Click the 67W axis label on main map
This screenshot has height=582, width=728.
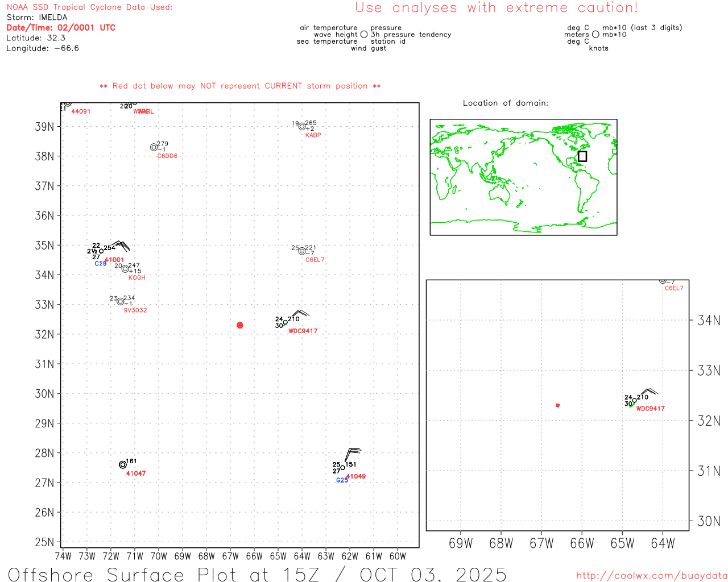(x=230, y=556)
